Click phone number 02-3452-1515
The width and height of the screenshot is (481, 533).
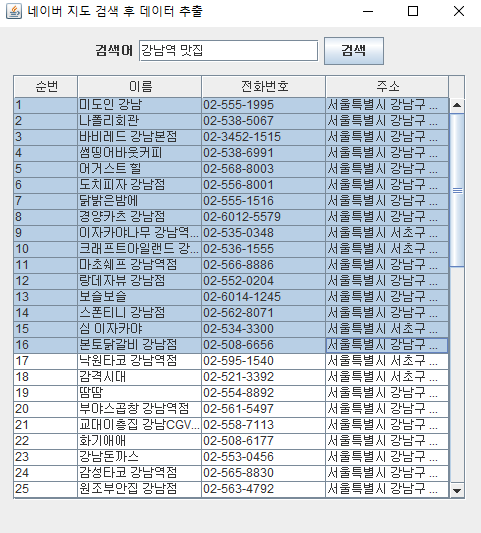tap(264, 137)
